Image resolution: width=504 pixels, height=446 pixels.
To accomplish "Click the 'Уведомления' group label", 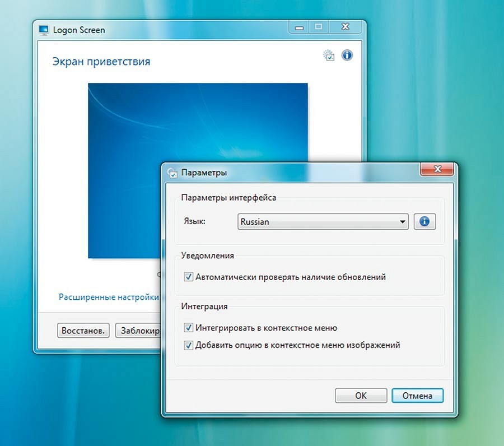I will point(207,255).
